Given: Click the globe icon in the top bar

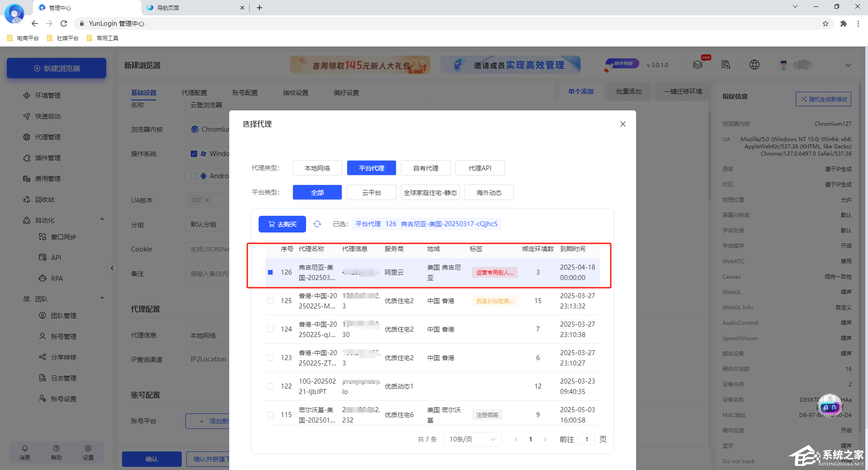Looking at the screenshot, I should 754,65.
